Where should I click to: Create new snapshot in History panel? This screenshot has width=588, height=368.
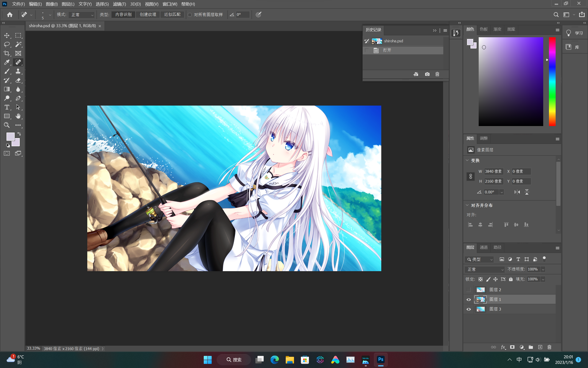click(x=427, y=74)
